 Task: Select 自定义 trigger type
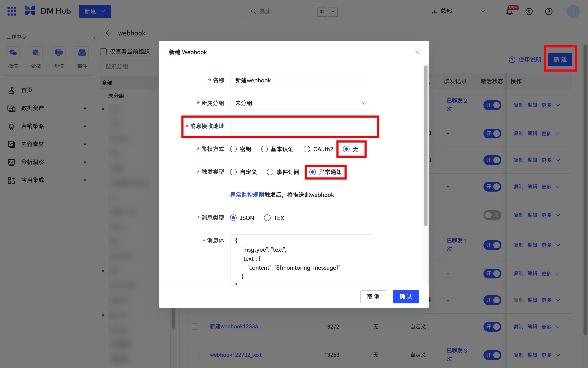pos(233,172)
